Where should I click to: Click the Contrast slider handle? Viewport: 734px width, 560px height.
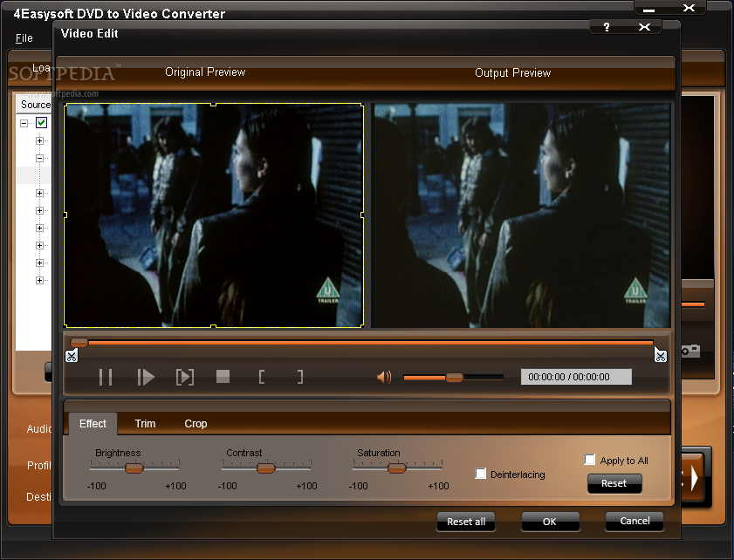click(266, 468)
